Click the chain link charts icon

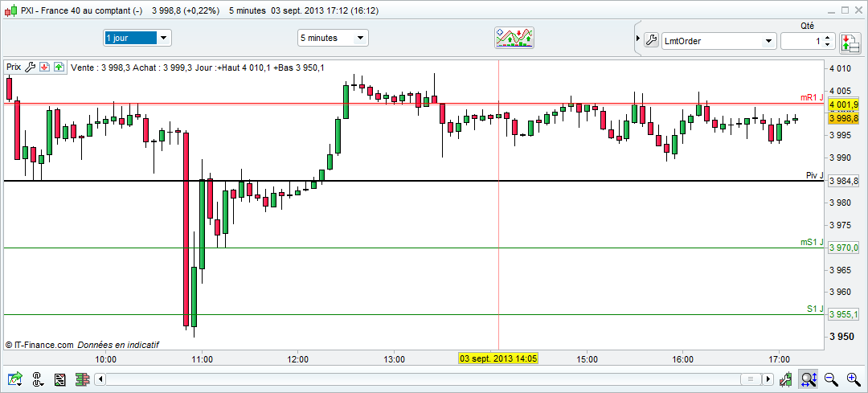[x=39, y=379]
